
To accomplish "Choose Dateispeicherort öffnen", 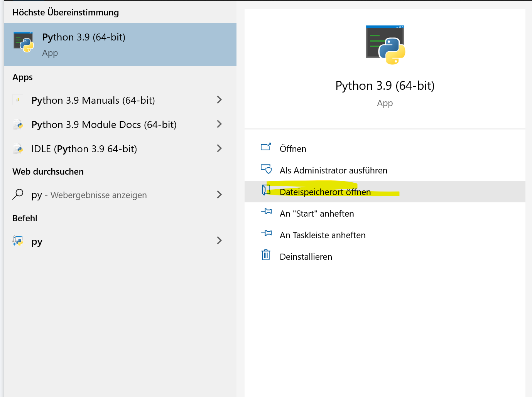I will click(325, 192).
